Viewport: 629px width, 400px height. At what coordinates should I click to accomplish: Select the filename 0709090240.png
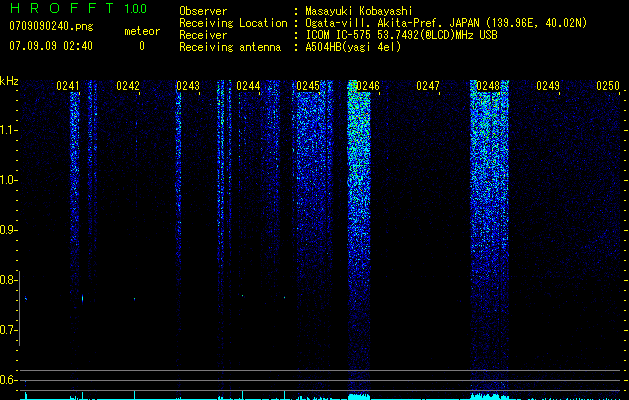coord(51,26)
